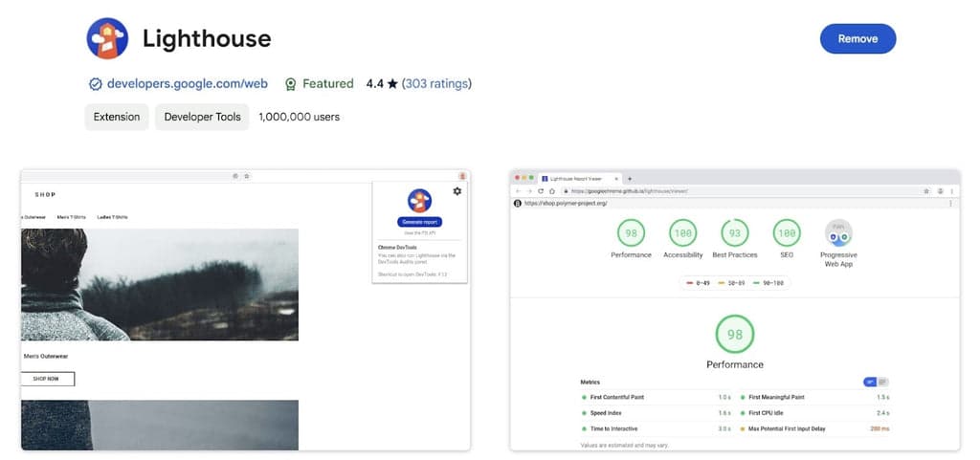
Task: Click the SHOP heading text
Action: click(45, 195)
